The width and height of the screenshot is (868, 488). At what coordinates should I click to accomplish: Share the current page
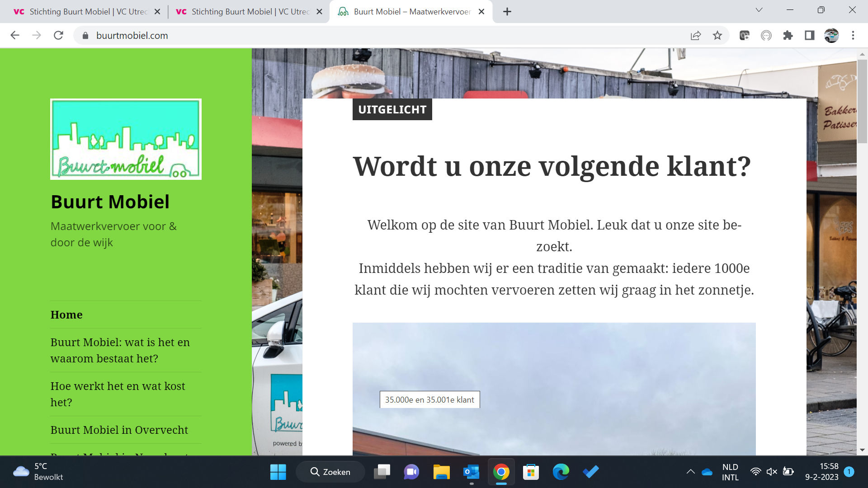[x=695, y=35]
